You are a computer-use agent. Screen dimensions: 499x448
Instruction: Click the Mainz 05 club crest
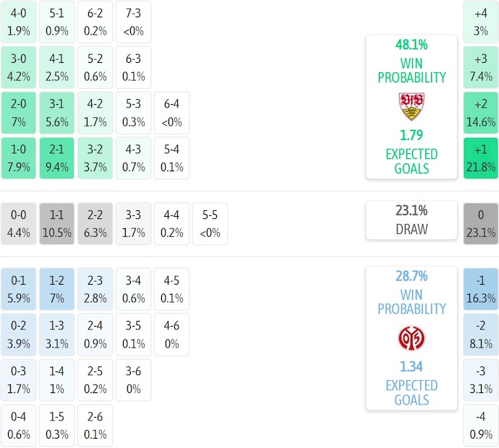(411, 337)
